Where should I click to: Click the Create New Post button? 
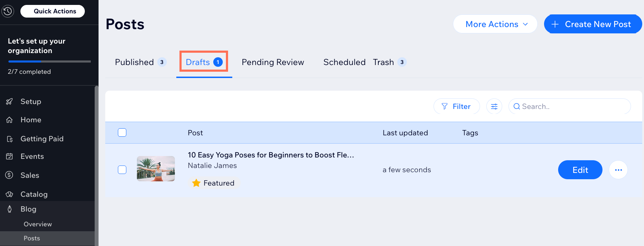click(593, 24)
